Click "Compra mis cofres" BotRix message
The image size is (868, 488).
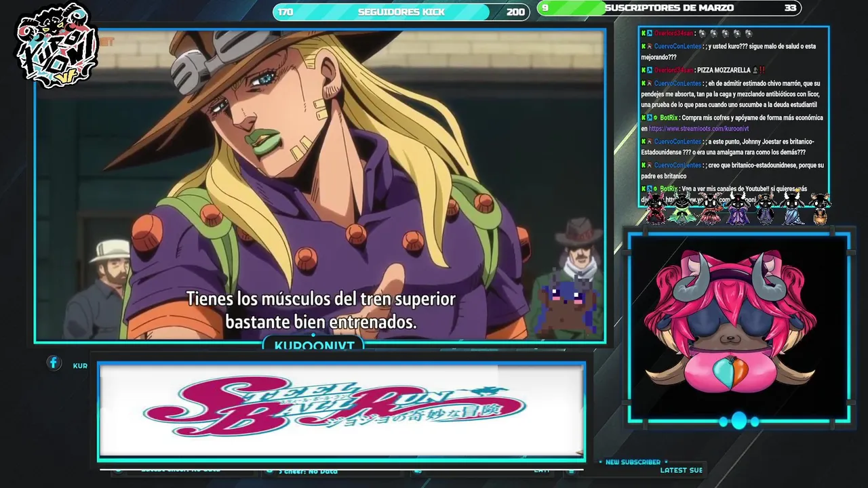pos(732,123)
